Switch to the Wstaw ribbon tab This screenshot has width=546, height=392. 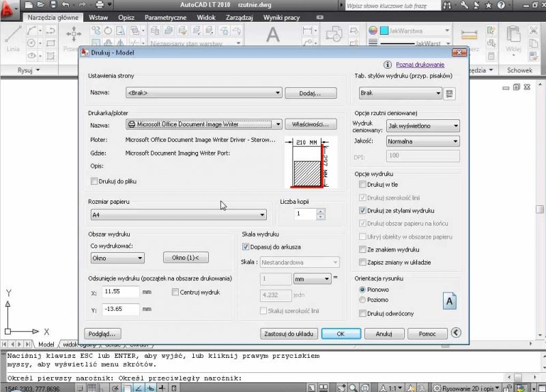click(x=98, y=17)
